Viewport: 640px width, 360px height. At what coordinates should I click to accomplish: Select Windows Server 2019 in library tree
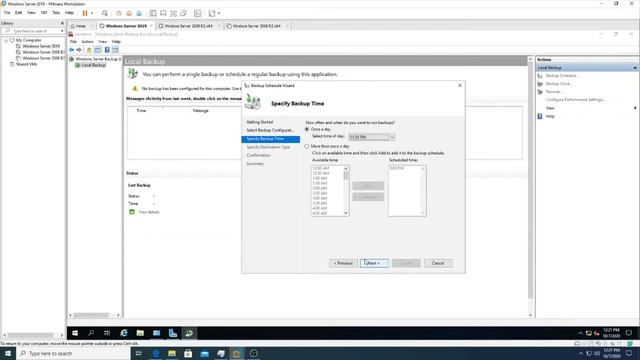click(x=41, y=46)
